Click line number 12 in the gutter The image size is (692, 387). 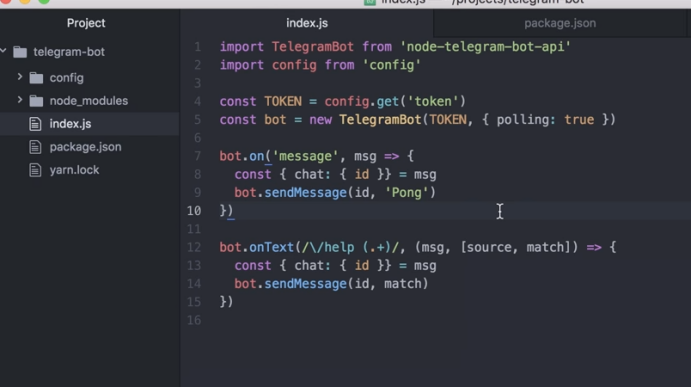click(194, 247)
